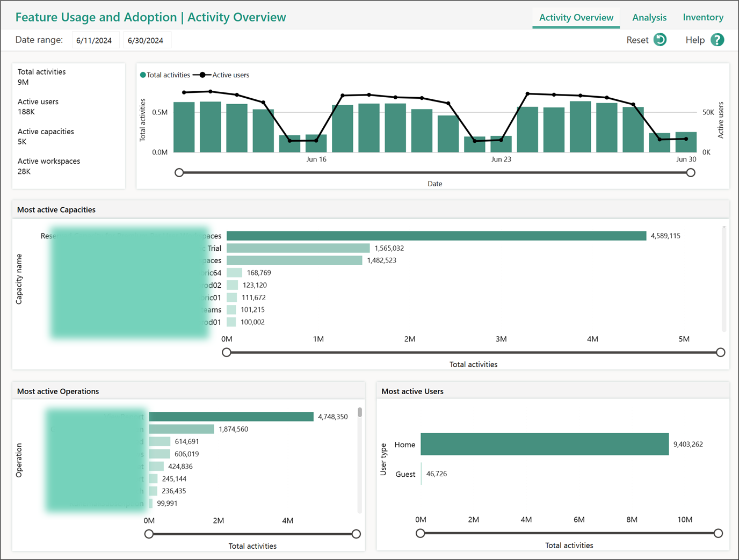Click the left handle of Date slider
739x560 pixels.
[179, 172]
